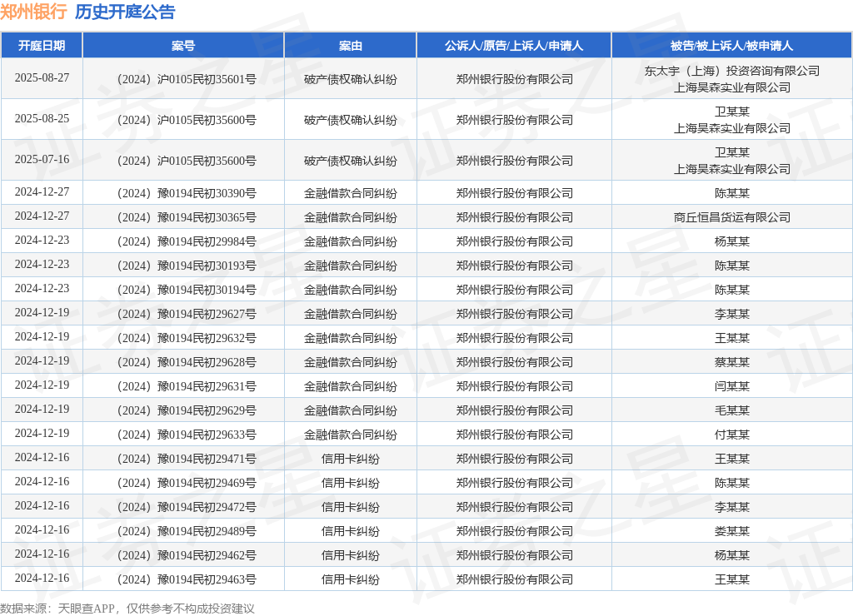The image size is (853, 616).
Task: Click defendant 付某某
Action: pyautogui.click(x=731, y=435)
